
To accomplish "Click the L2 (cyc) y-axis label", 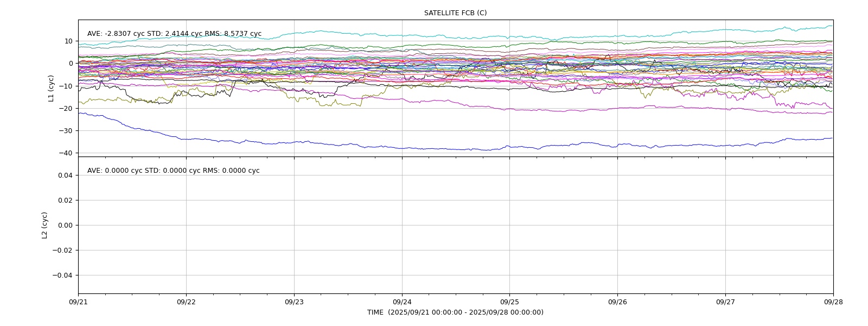I will point(45,225).
